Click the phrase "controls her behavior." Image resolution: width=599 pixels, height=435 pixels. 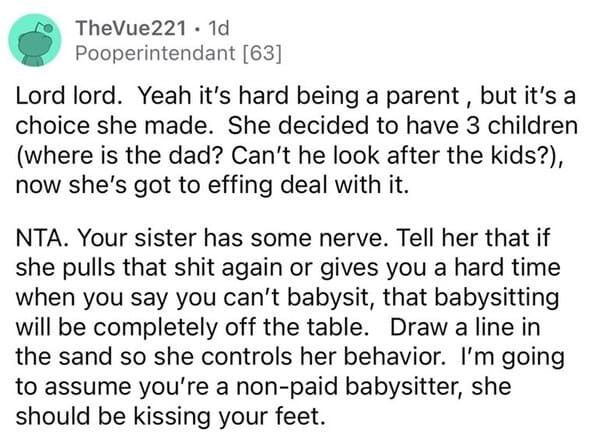point(324,357)
